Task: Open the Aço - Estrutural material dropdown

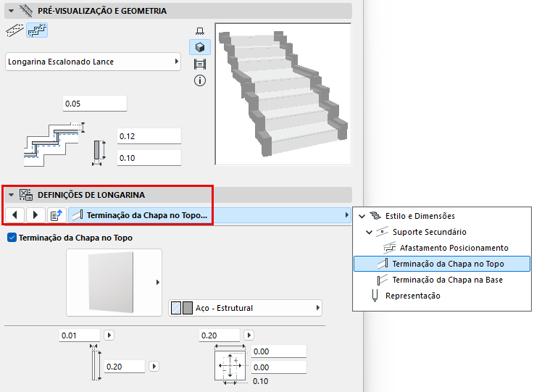Action: (245, 308)
